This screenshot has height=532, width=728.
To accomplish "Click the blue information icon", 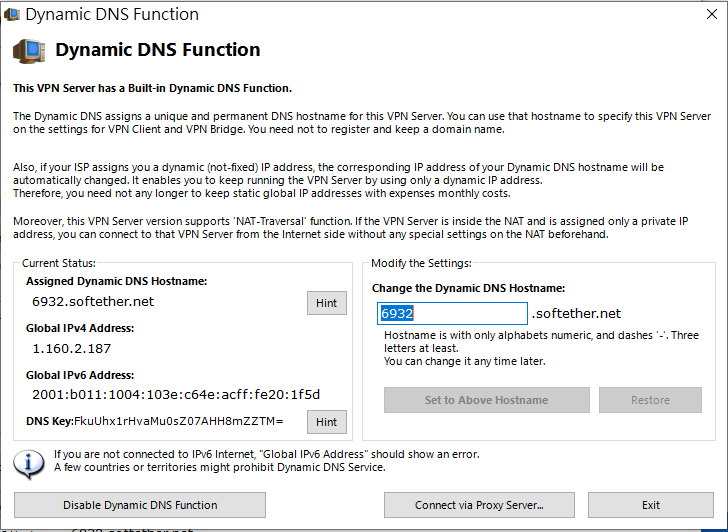I will 32,463.
